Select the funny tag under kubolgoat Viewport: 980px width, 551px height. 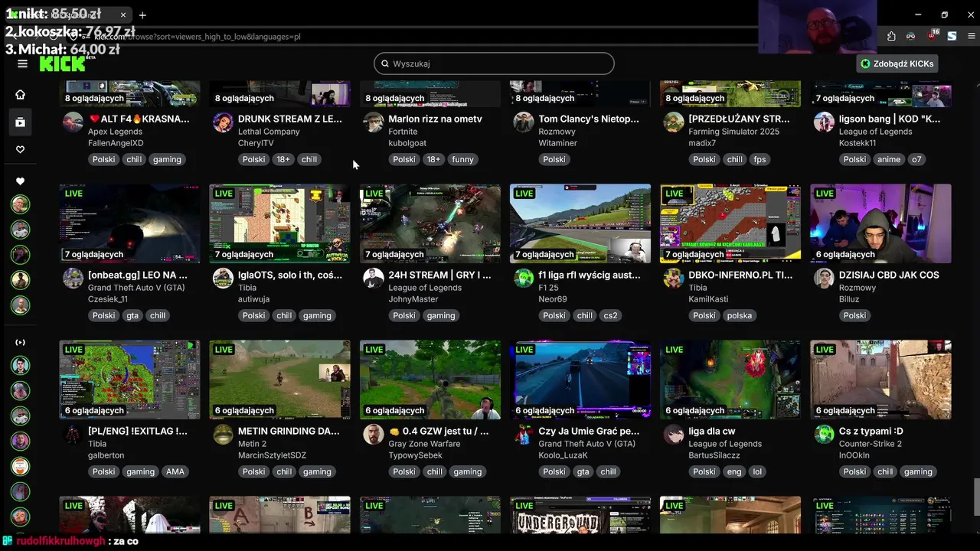point(462,159)
